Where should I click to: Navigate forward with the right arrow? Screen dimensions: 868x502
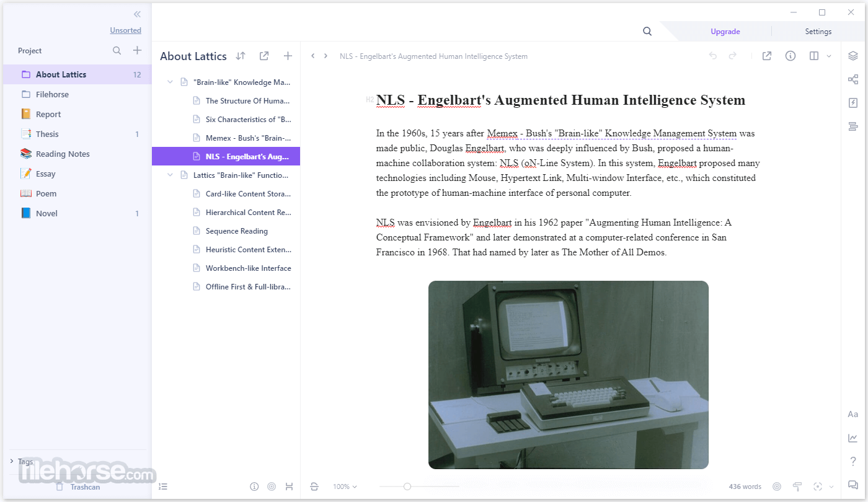pyautogui.click(x=326, y=56)
